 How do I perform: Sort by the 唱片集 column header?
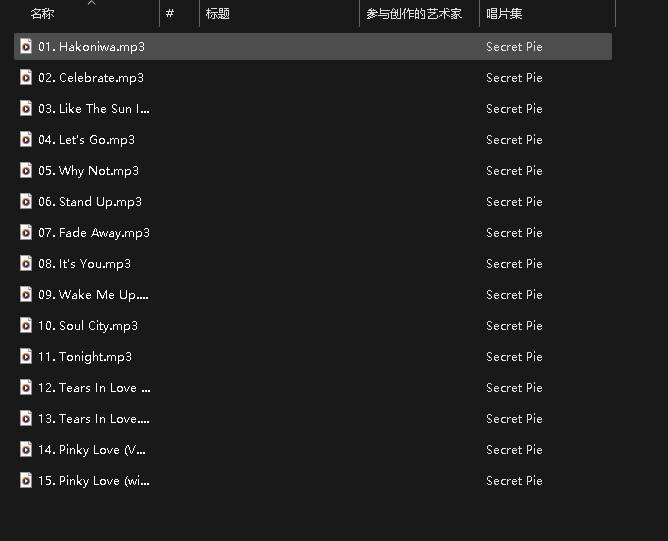click(504, 14)
